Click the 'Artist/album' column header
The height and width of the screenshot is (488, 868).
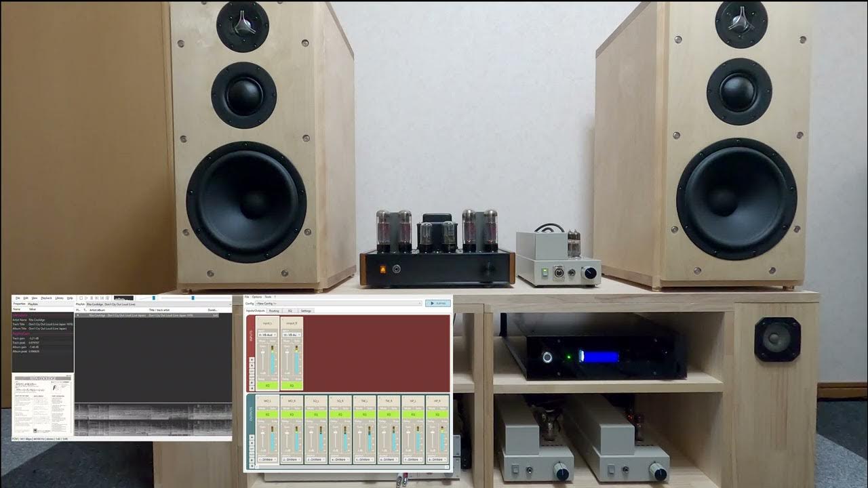click(x=97, y=310)
